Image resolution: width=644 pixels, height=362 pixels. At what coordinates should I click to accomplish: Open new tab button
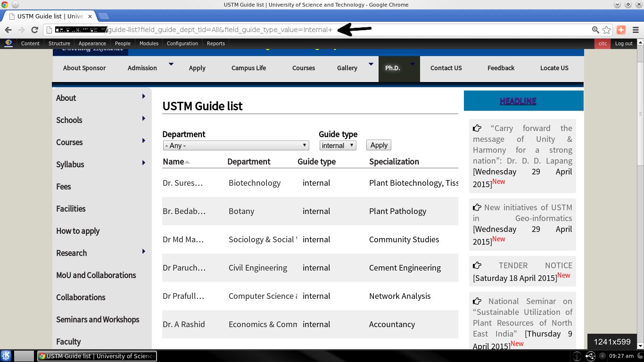pyautogui.click(x=103, y=16)
